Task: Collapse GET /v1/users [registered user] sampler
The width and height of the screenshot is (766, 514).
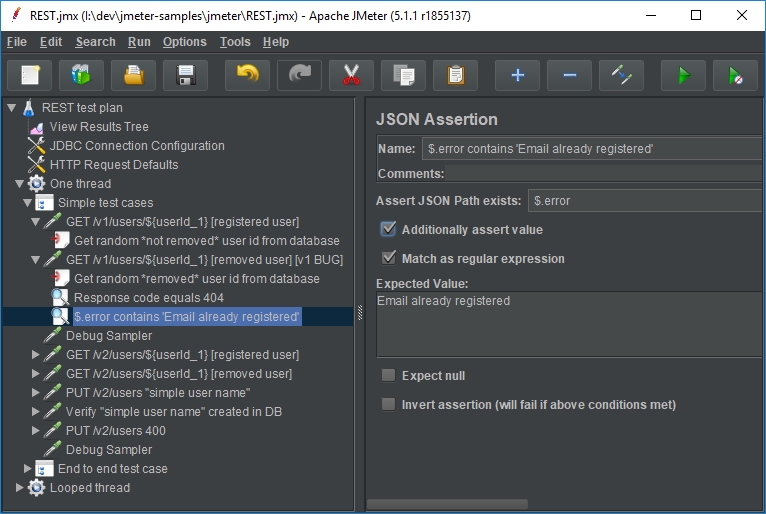Action: tap(36, 222)
